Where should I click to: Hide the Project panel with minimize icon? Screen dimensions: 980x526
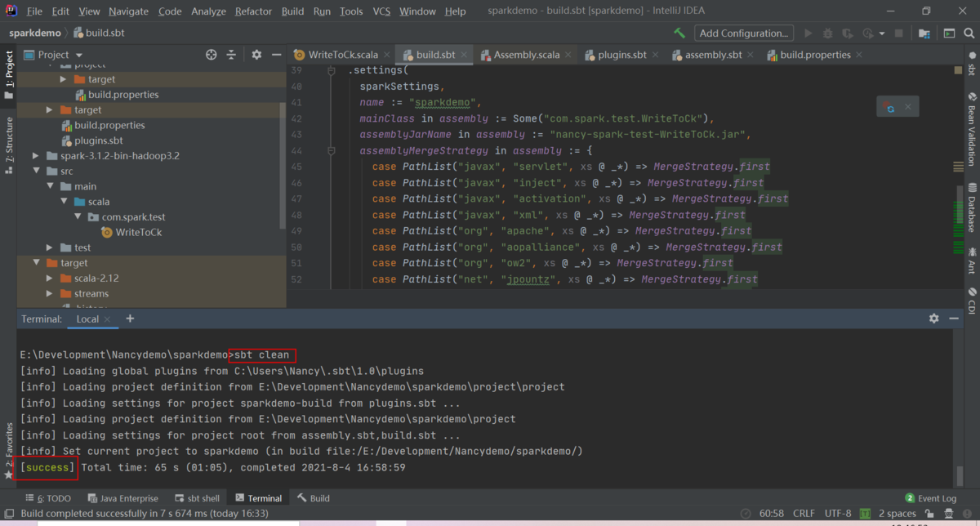click(x=275, y=55)
